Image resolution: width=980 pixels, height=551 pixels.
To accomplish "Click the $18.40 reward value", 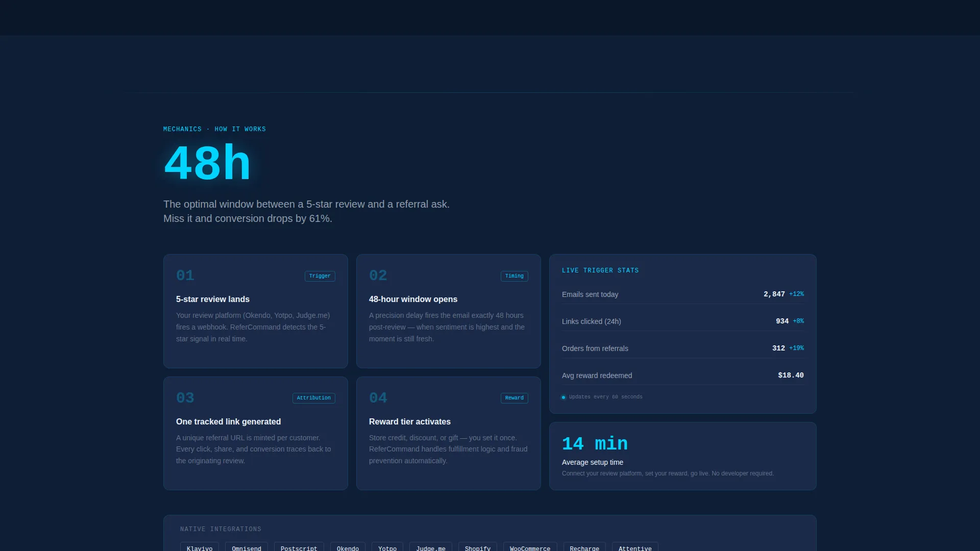I will pos(791,375).
